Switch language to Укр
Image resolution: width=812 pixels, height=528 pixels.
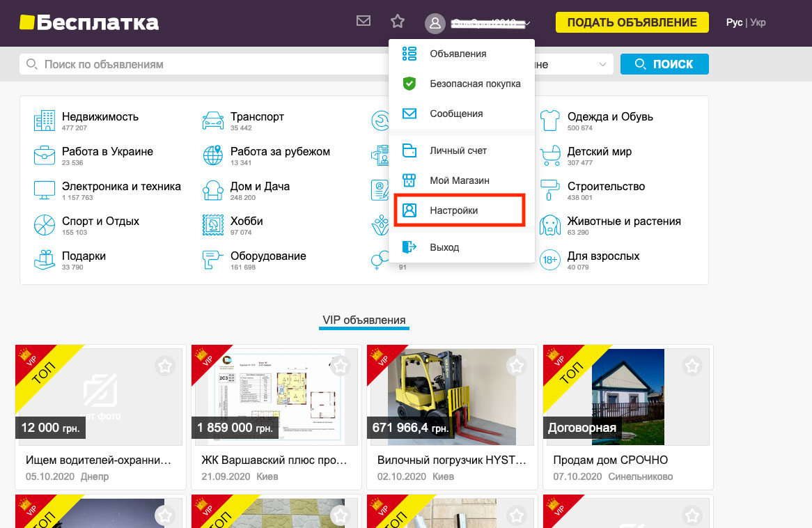pos(758,22)
